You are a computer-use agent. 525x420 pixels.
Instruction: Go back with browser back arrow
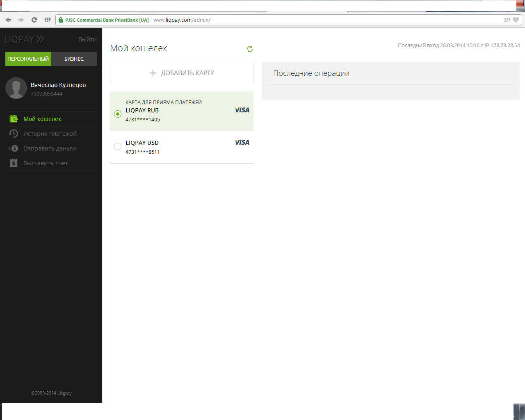(x=8, y=20)
